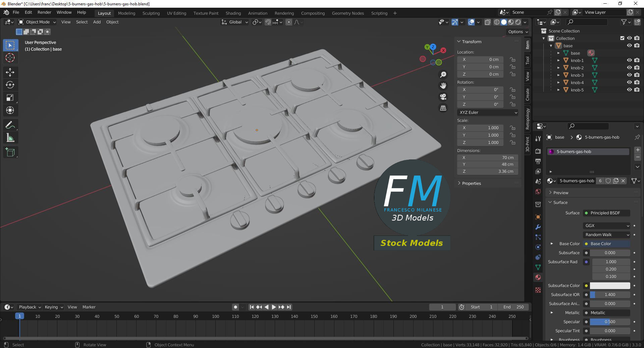Viewport: 644px width, 348px height.
Task: Hide knob-1 in the outliner
Action: 629,60
